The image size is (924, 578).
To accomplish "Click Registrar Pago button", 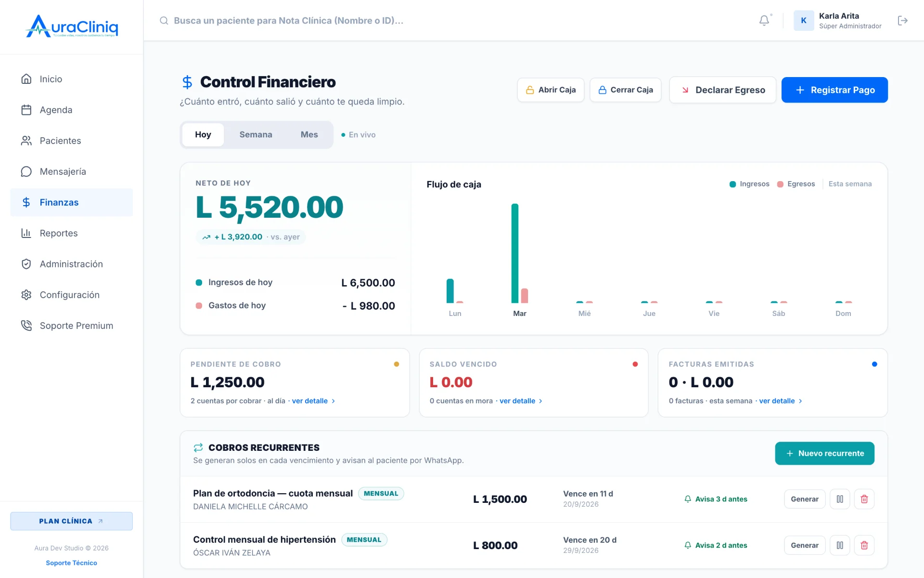I will (x=834, y=90).
